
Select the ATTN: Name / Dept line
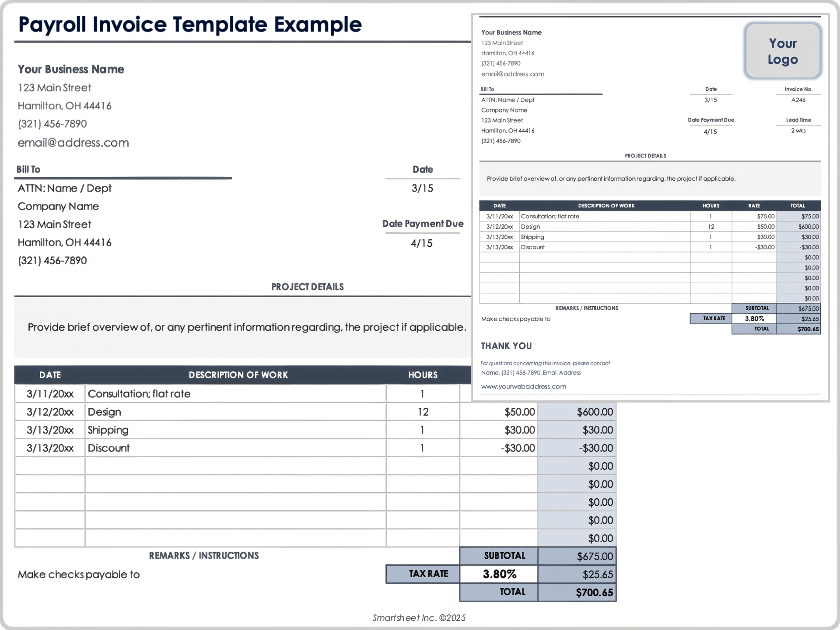tap(64, 188)
